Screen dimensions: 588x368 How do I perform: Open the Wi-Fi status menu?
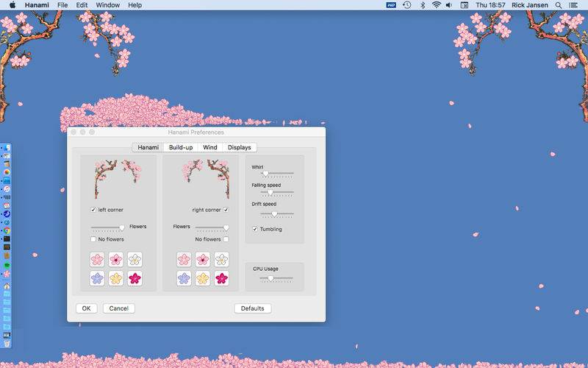pos(436,5)
